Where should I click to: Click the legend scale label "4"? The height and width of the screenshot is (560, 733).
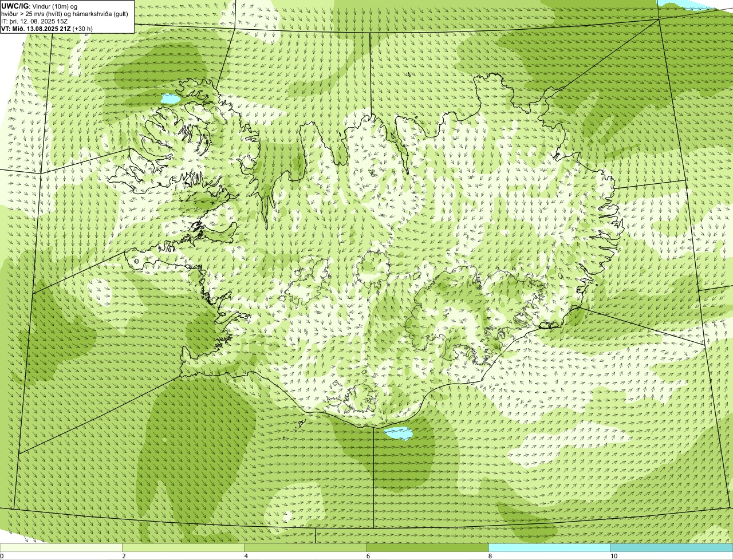[246, 556]
